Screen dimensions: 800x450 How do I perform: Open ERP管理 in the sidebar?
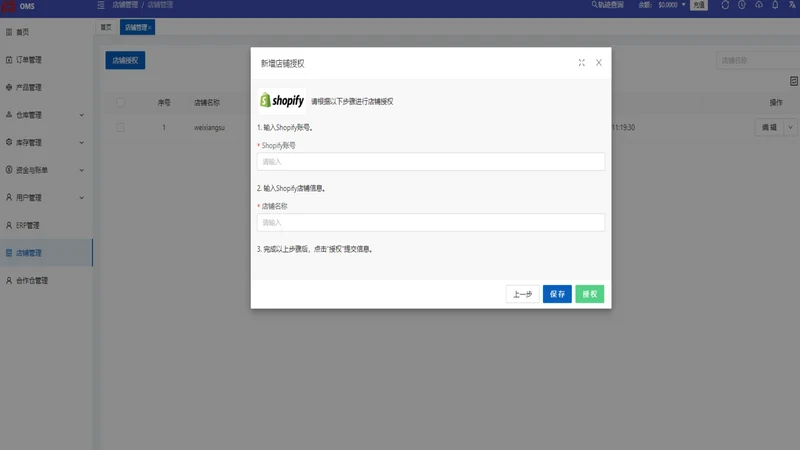click(x=28, y=225)
